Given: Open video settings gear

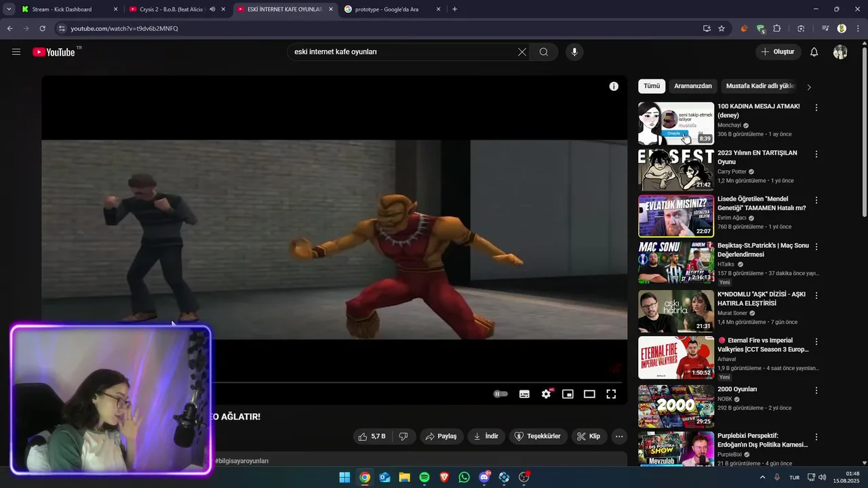Looking at the screenshot, I should point(547,394).
